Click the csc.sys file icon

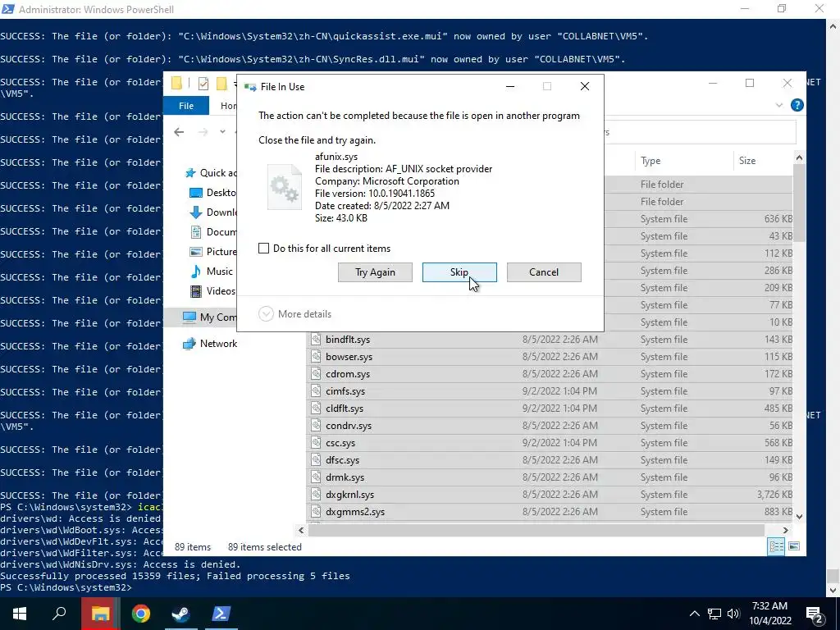point(316,443)
